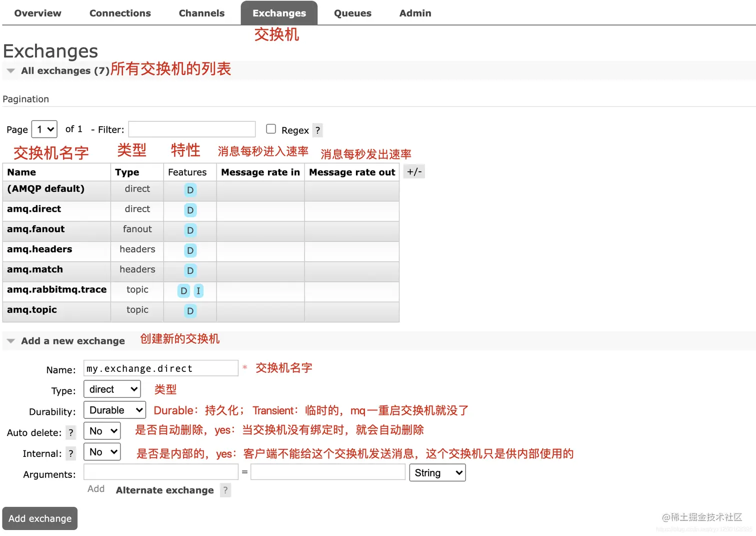756x536 pixels.
Task: Open the exchange Type dropdown
Action: click(x=112, y=389)
